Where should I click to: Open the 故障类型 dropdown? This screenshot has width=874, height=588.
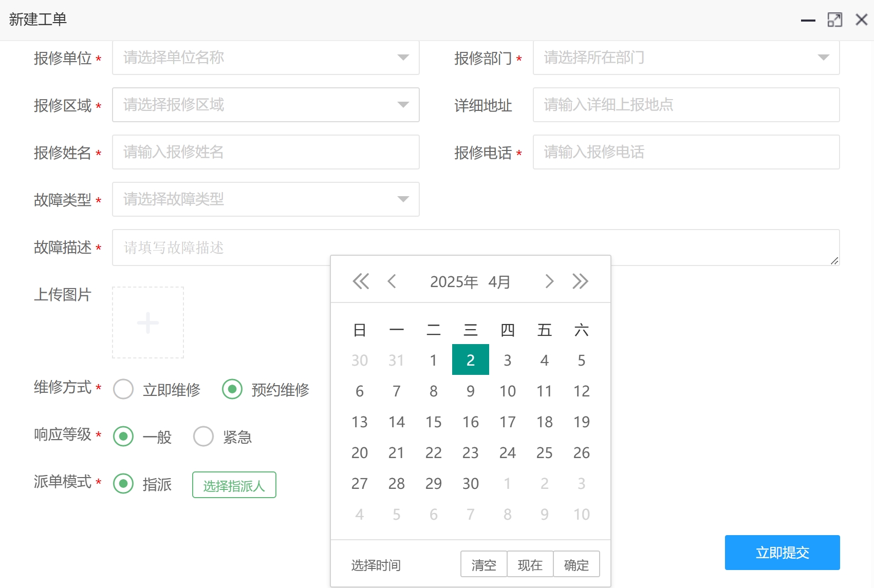coord(265,199)
